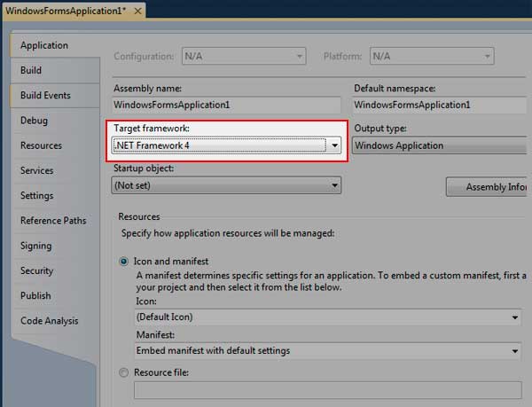The width and height of the screenshot is (532, 407).
Task: Select the Resource file radio button
Action: click(x=124, y=372)
